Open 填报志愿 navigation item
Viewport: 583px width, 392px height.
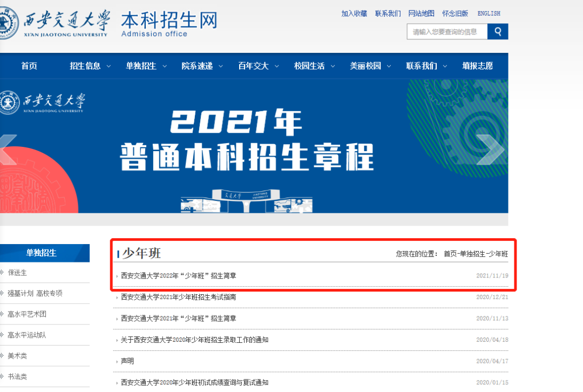click(477, 66)
